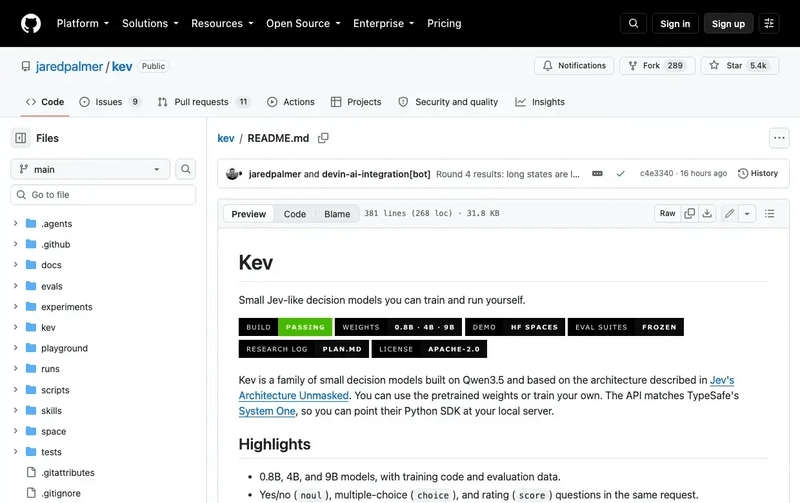Open the Security and quality tab
The height and width of the screenshot is (503, 800).
coord(448,102)
